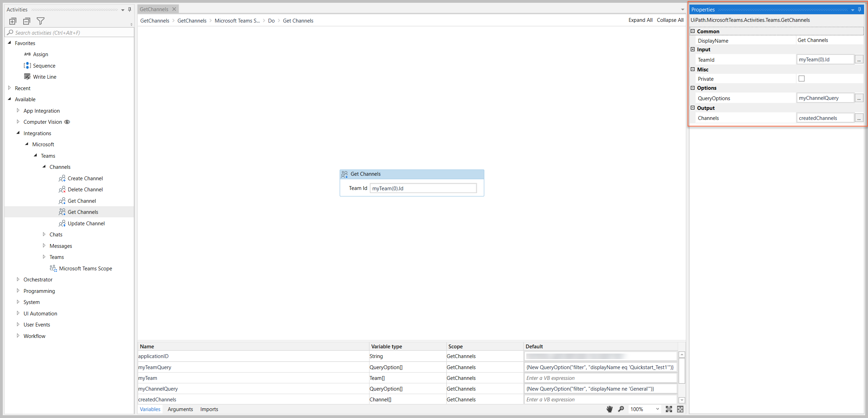Screen dimensions: 868x418
Task: Click the QueryOptions property value field
Action: 825,98
